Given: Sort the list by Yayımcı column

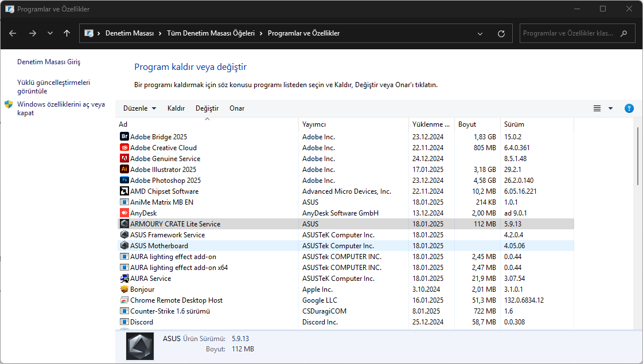Looking at the screenshot, I should (x=314, y=124).
